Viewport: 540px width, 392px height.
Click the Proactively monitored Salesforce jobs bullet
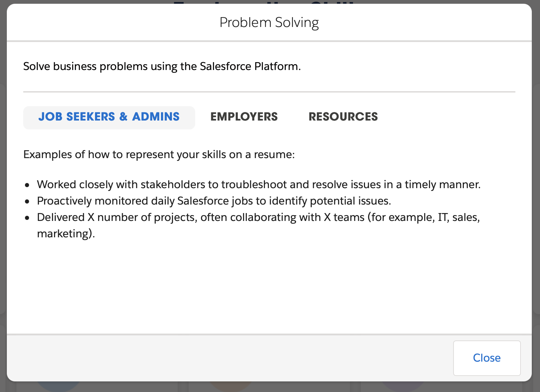click(214, 201)
